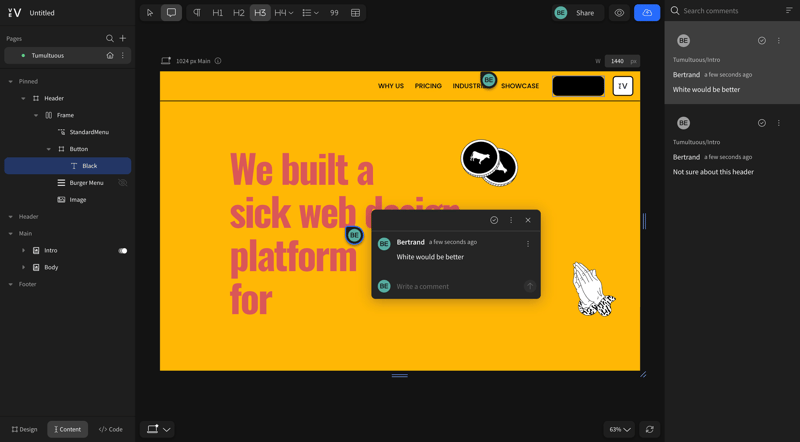Click the canvas width input 1440
This screenshot has height=442, width=800.
tap(617, 61)
